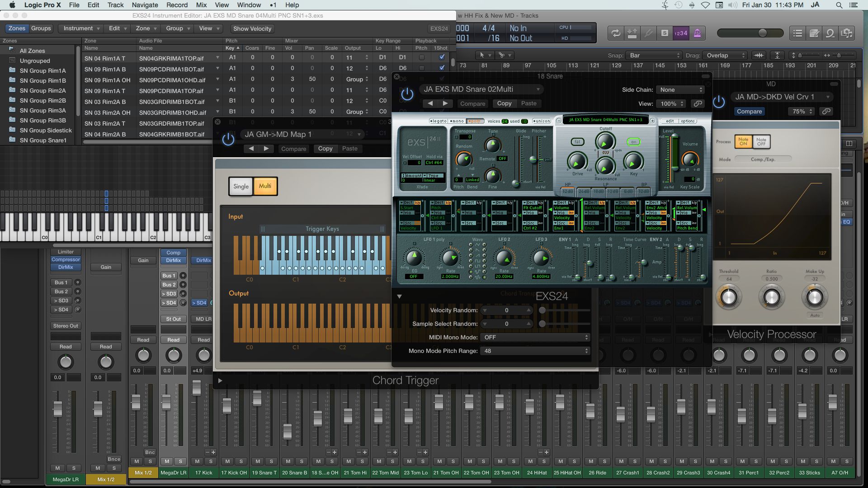The height and width of the screenshot is (488, 868).
Task: Open the Mix menu in menu bar
Action: pos(201,5)
